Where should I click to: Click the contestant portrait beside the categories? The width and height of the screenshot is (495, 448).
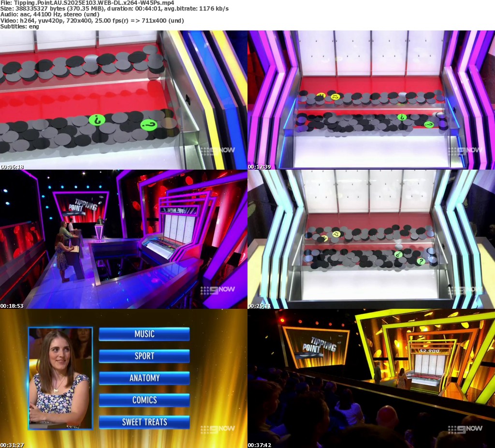point(60,378)
